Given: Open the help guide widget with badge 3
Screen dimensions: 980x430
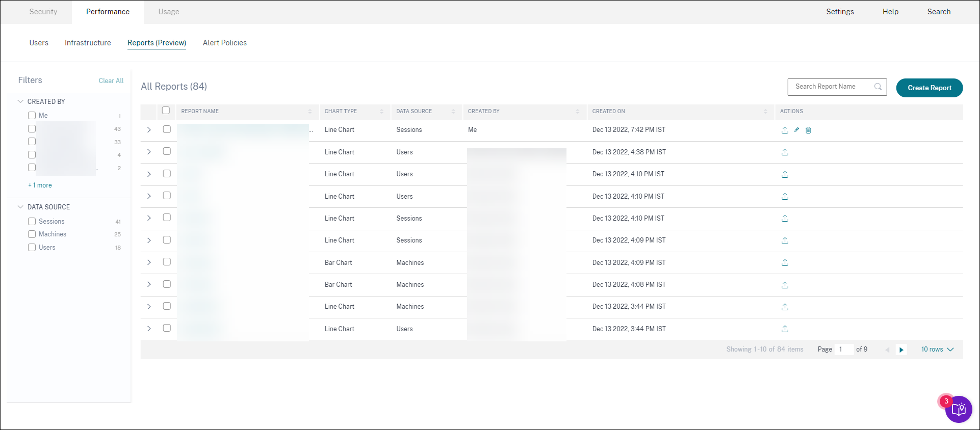Looking at the screenshot, I should click(958, 409).
